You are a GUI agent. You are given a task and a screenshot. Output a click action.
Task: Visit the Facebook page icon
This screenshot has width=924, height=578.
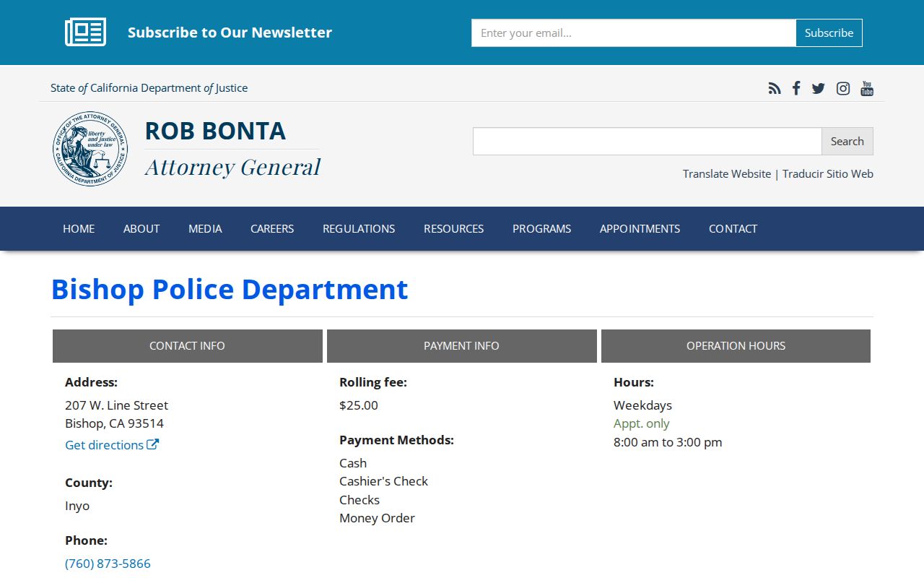796,88
